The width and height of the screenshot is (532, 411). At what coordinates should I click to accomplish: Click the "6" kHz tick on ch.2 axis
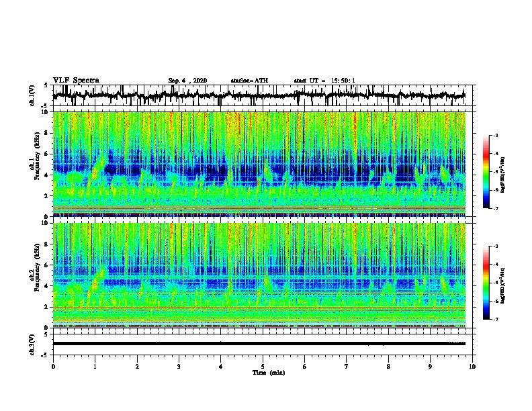pyautogui.click(x=46, y=265)
